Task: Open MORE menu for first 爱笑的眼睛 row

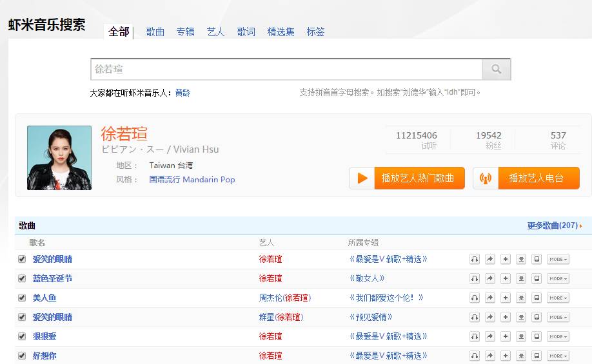Action: click(x=558, y=260)
